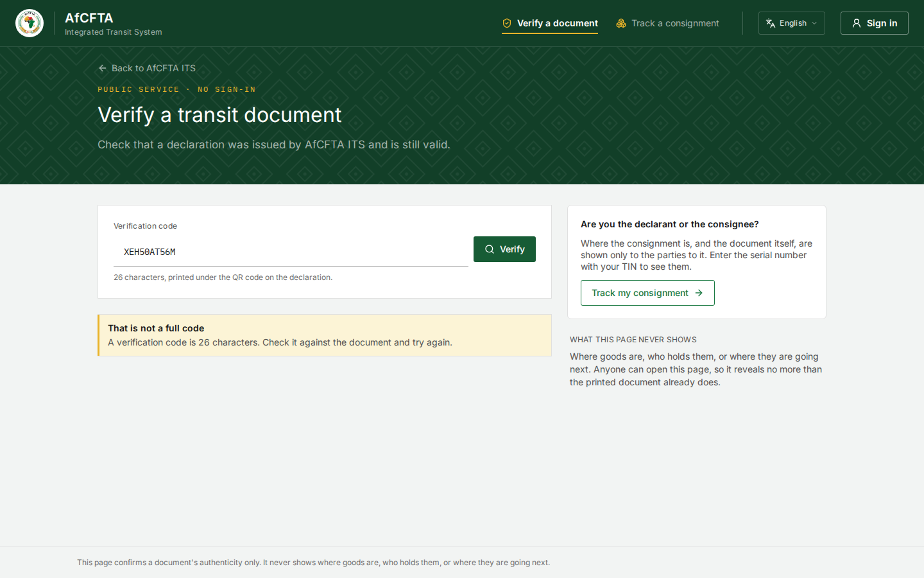Click the translate icon in language selector
This screenshot has height=578, width=924.
(x=771, y=23)
